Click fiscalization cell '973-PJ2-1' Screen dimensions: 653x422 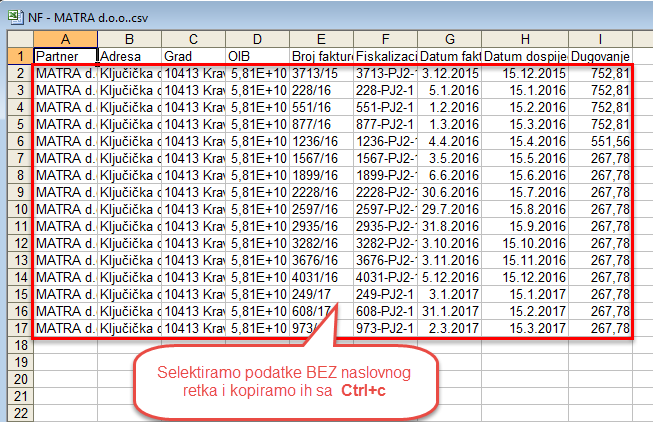coord(386,328)
